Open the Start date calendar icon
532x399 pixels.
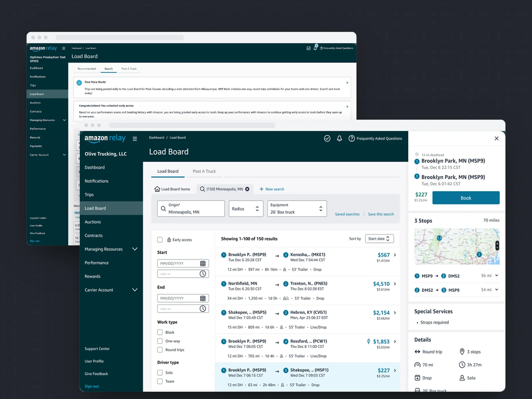[x=203, y=263]
